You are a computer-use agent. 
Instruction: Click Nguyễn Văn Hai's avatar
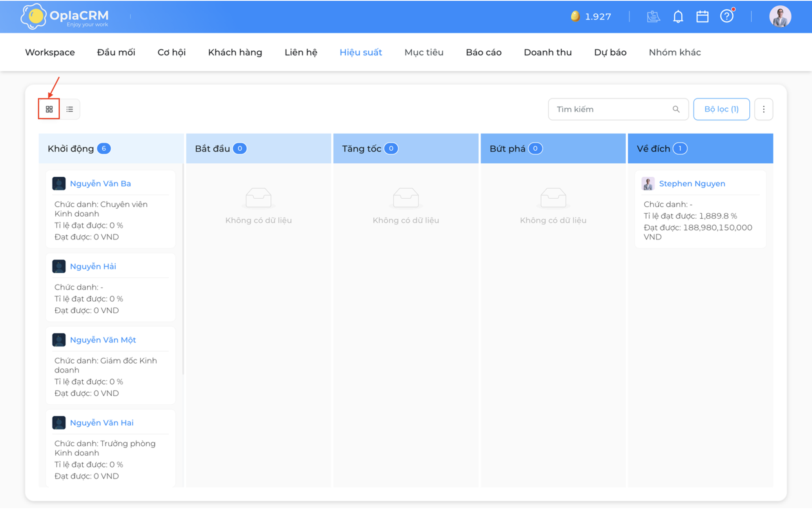click(59, 423)
